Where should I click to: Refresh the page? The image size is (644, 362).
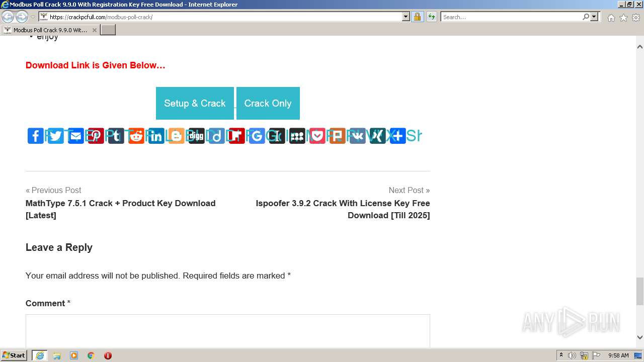[432, 17]
